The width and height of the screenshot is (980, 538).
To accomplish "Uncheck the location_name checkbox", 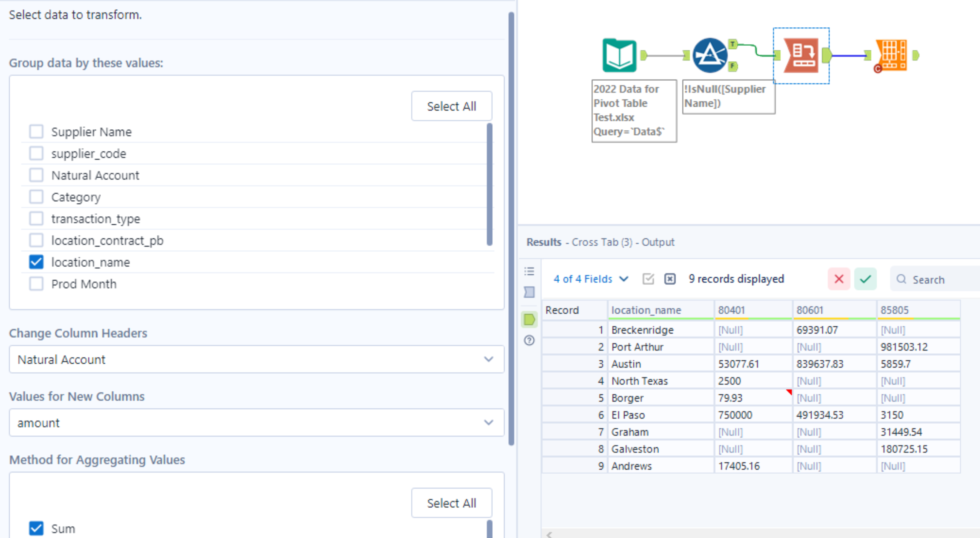I will (x=36, y=262).
